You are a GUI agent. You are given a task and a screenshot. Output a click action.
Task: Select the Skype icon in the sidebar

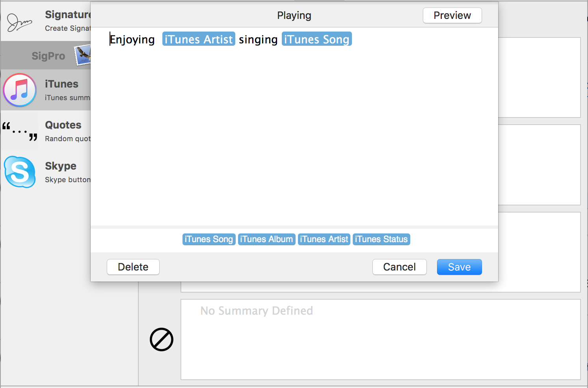[x=20, y=172]
